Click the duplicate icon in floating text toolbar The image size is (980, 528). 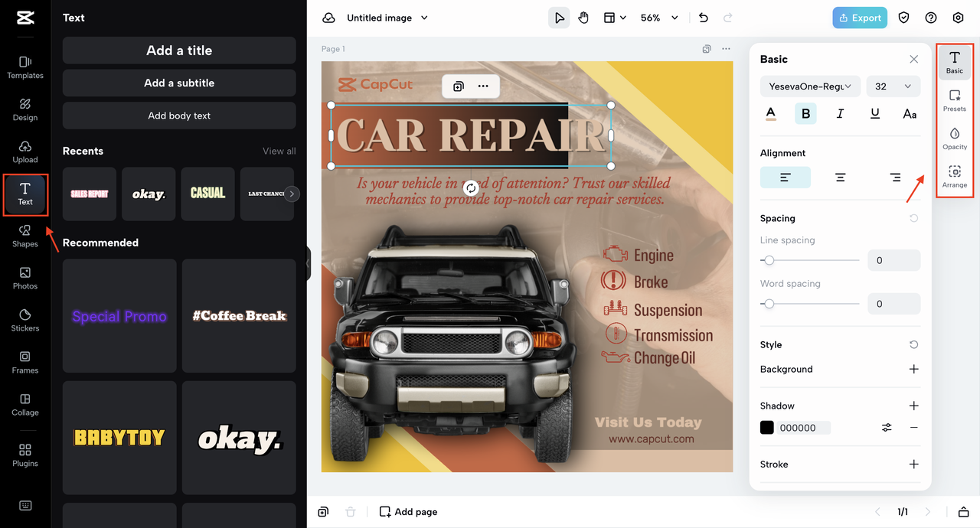(458, 86)
